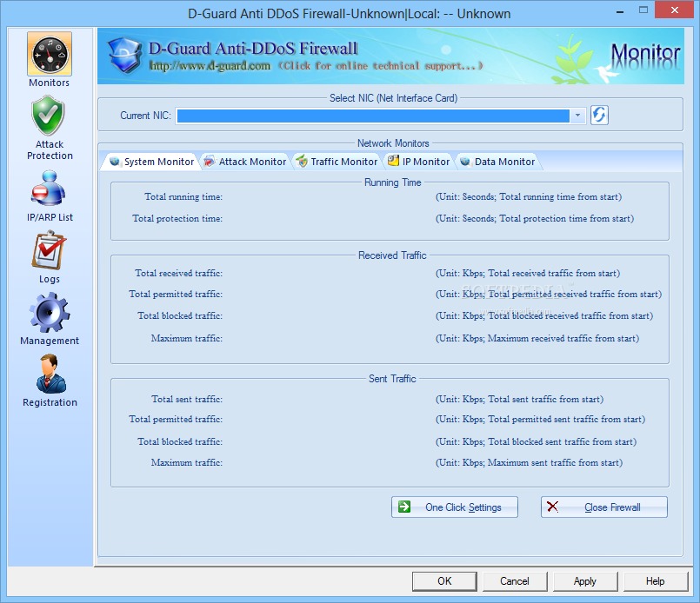Click the 'Total protection time:' label
700x603 pixels.
[x=177, y=219]
